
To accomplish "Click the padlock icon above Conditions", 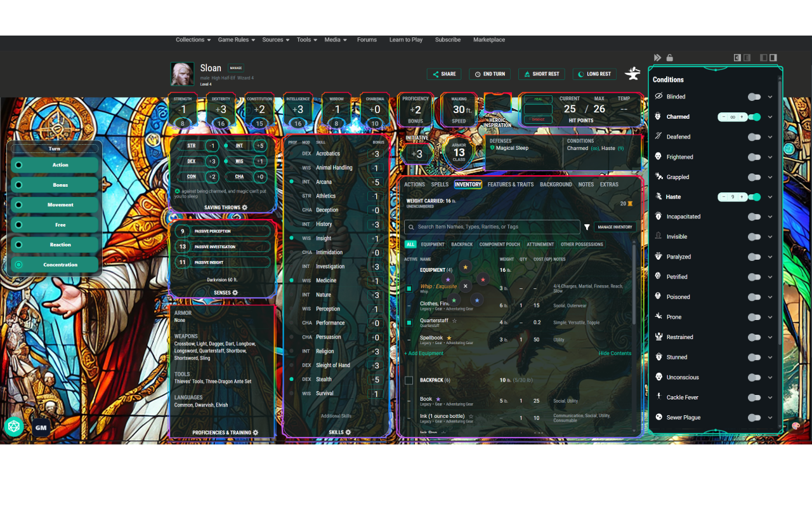I will tap(669, 58).
